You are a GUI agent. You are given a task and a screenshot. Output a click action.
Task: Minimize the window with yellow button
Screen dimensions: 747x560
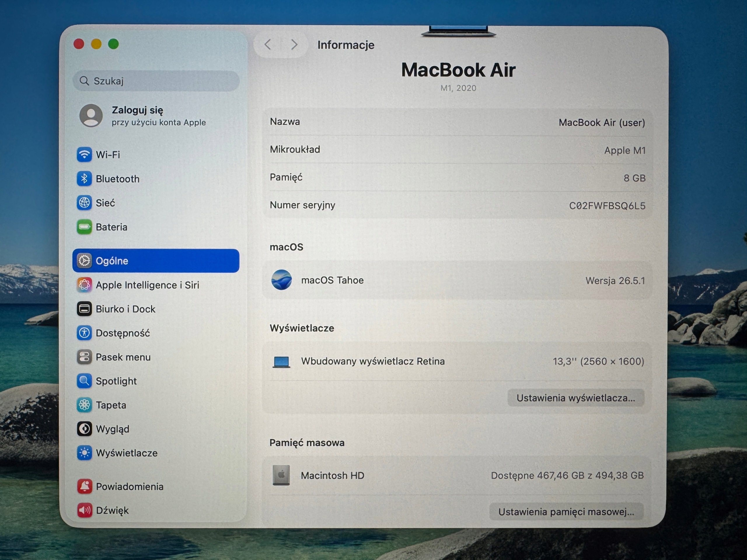96,44
